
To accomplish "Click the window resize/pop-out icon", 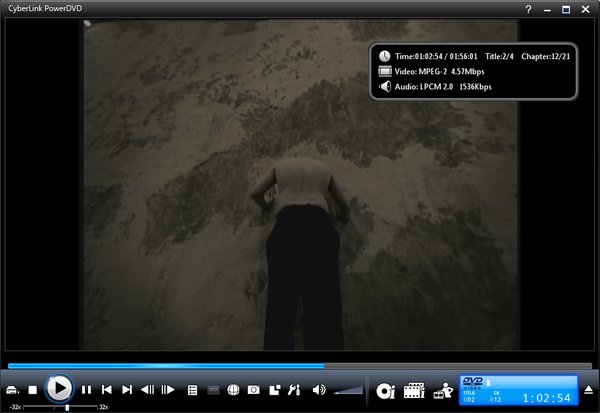I will (275, 390).
